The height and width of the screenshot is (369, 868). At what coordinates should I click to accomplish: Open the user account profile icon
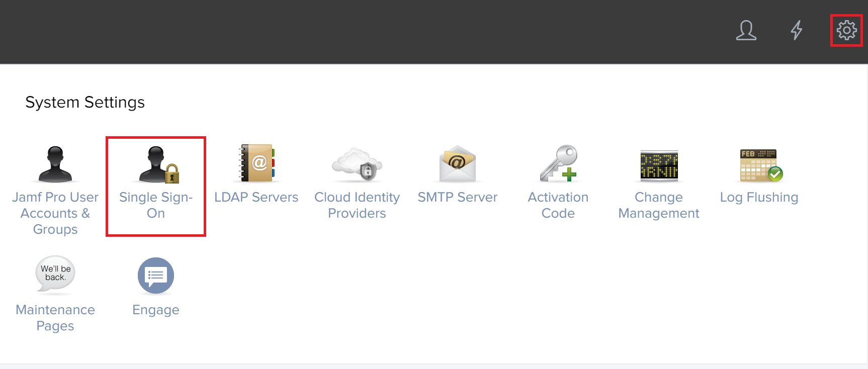tap(746, 30)
